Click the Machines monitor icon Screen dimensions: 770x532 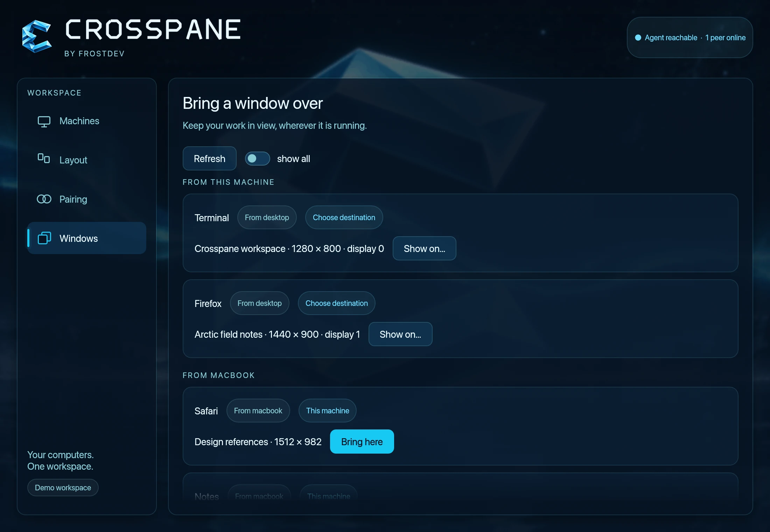44,121
